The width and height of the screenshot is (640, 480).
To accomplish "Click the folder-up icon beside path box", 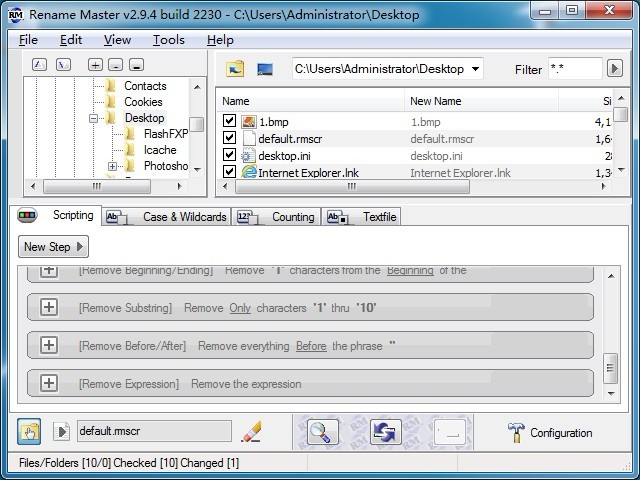I will pos(235,69).
